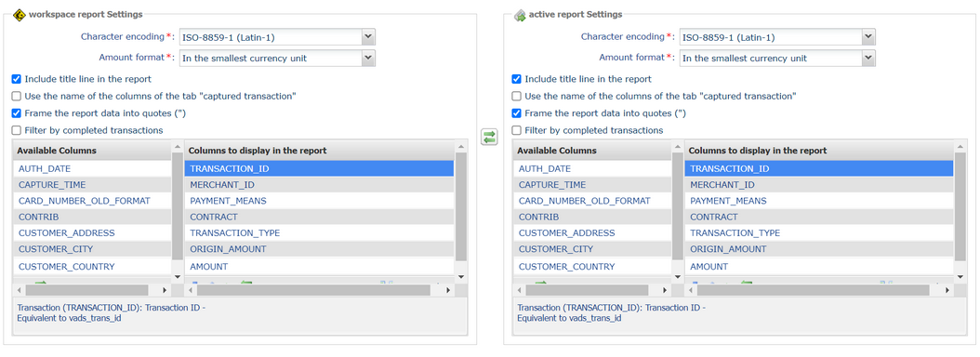The image size is (980, 357).
Task: Click scroll-up arrow of workspace Available Columns list
Action: click(177, 148)
